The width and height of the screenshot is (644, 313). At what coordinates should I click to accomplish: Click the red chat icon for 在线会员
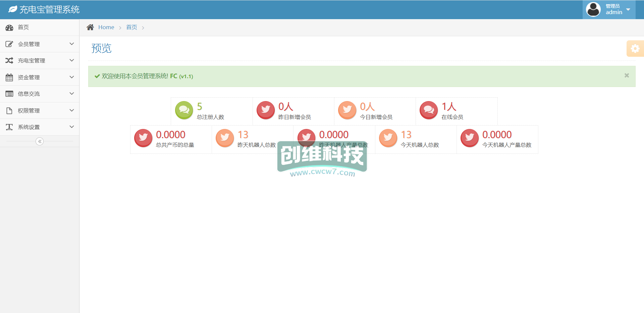pos(429,110)
